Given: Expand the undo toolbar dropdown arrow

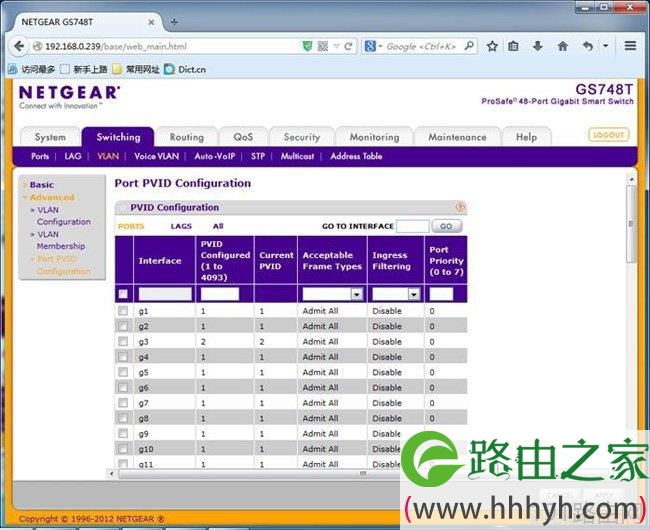Looking at the screenshot, I should pyautogui.click(x=606, y=46).
